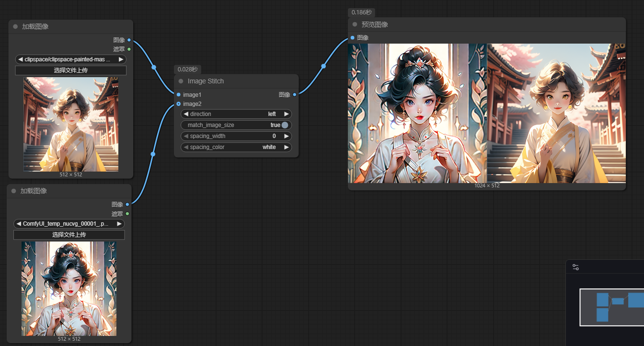
Task: Collapse the Image Stitch node via its title dot
Action: 181,81
